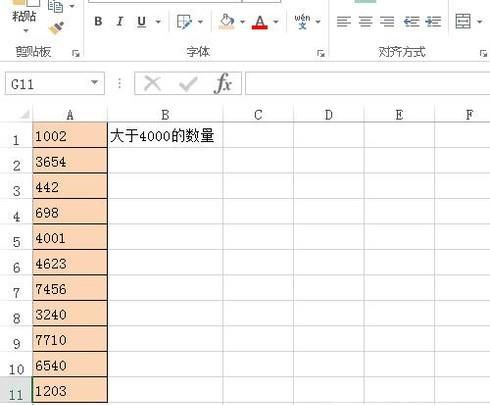This screenshot has height=405, width=490.
Task: Open fill color dropdown arrow
Action: 242,22
